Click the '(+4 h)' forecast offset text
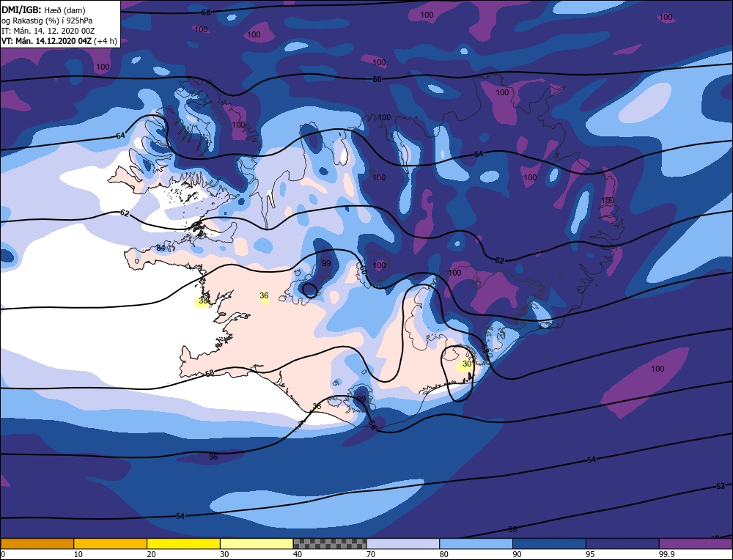733x560 pixels. (105, 41)
